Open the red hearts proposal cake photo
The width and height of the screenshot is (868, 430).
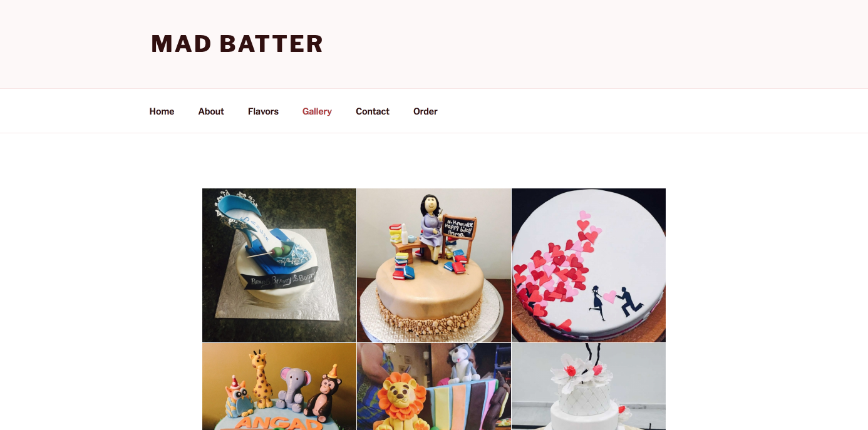[x=589, y=265]
